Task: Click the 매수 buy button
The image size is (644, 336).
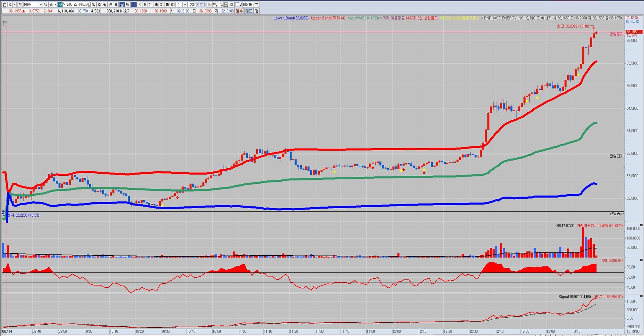Action: [239, 11]
